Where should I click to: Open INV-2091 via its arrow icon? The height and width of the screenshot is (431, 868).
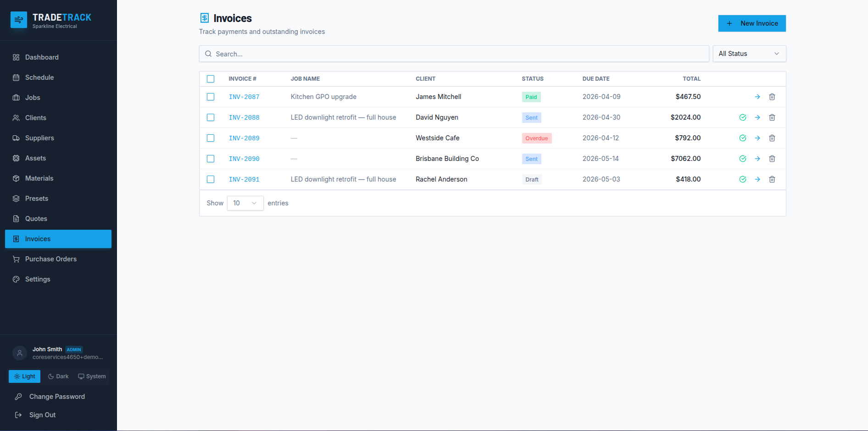pos(757,179)
